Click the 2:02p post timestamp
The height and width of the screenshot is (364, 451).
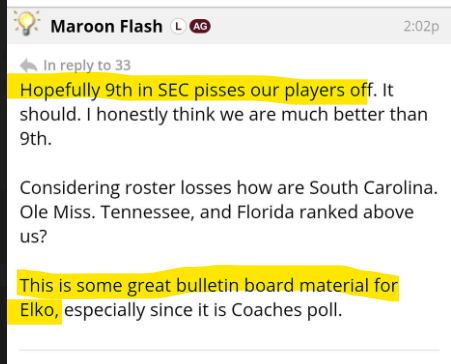point(421,26)
